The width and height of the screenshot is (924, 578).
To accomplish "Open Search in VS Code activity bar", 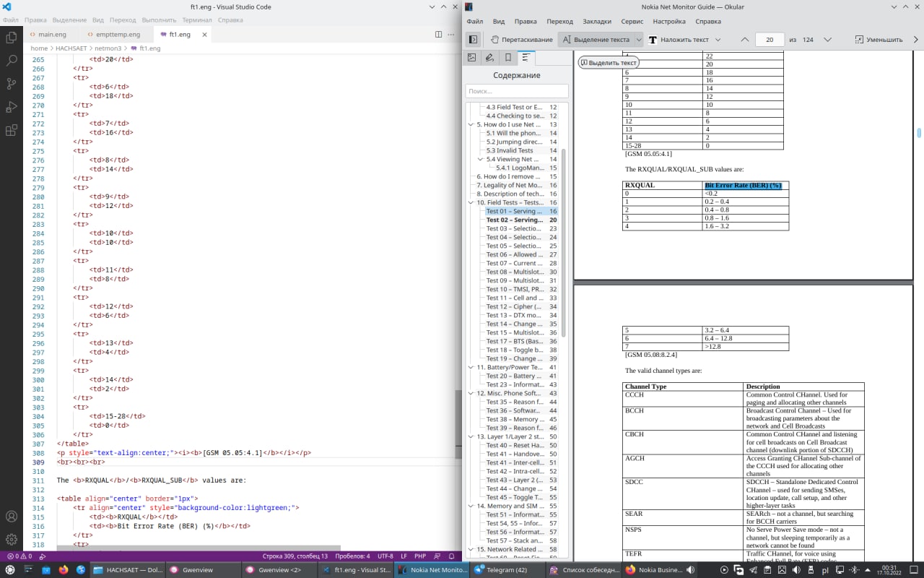I will [x=12, y=61].
